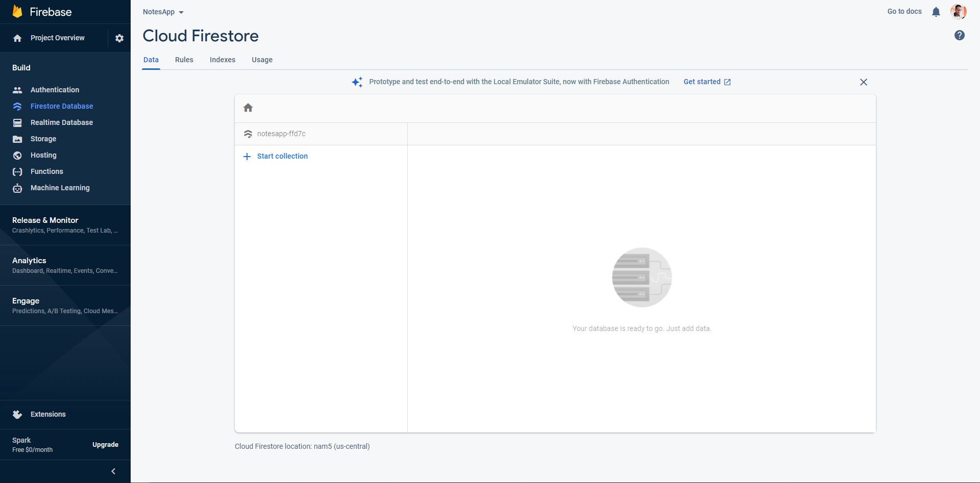Click the Free $0/month text
Viewport: 980px width, 483px height.
point(32,450)
